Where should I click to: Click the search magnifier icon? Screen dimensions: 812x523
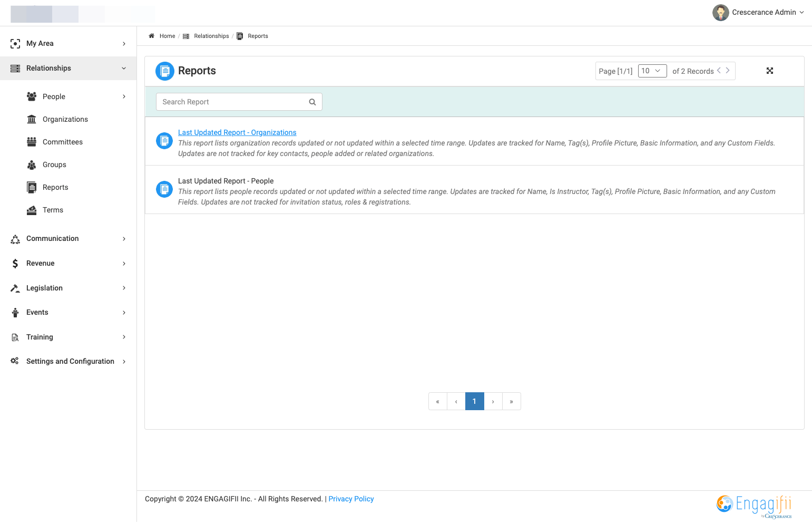[x=312, y=102]
